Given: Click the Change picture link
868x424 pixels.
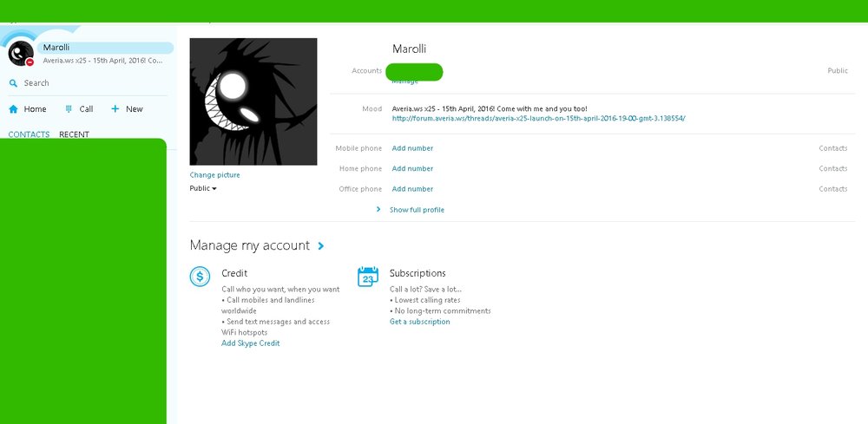Looking at the screenshot, I should tap(215, 175).
